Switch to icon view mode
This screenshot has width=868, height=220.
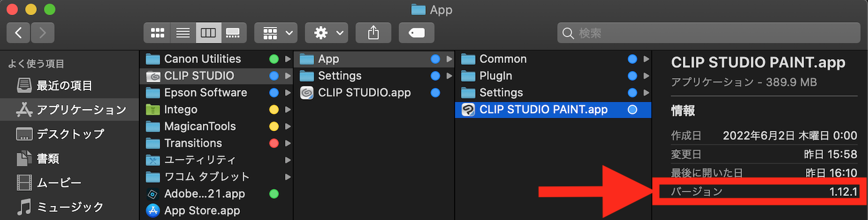[157, 33]
